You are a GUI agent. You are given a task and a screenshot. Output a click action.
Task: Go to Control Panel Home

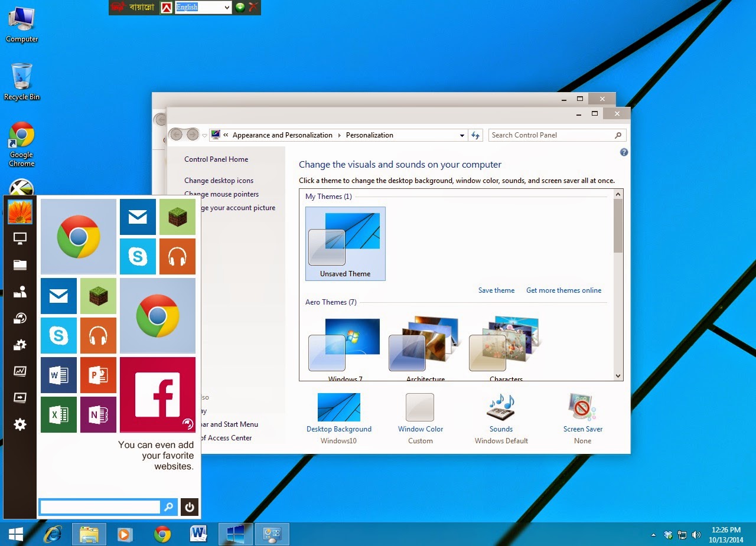point(216,159)
